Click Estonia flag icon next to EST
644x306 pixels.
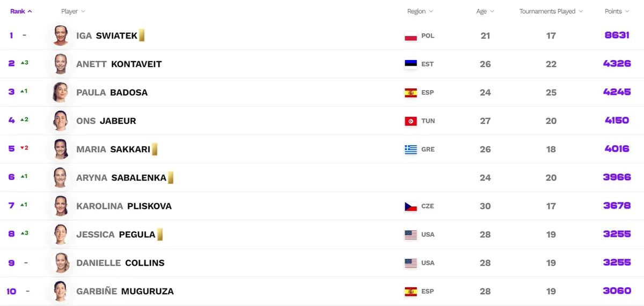(x=411, y=64)
